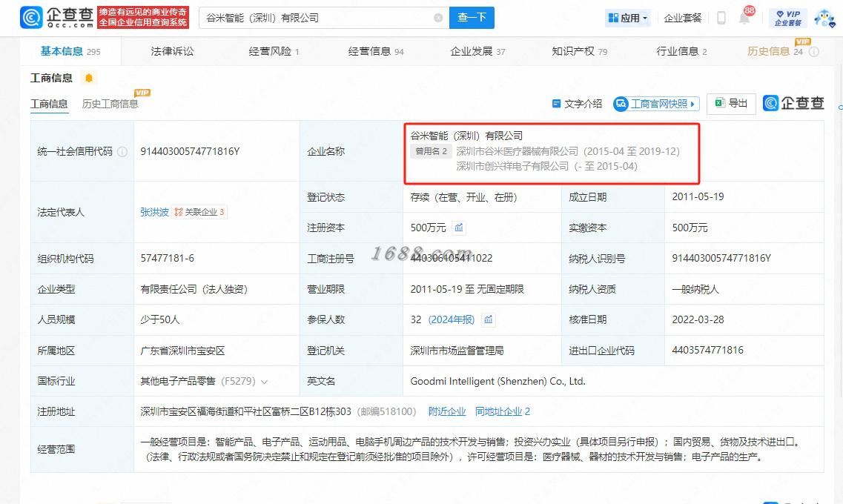Viewport: 843px width, 504px height.
Task: Select registration number 440306105411022
Action: pos(451,259)
